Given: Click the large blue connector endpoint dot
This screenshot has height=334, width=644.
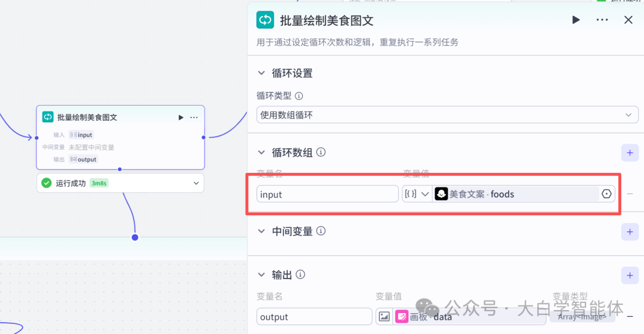Looking at the screenshot, I should coord(135,237).
